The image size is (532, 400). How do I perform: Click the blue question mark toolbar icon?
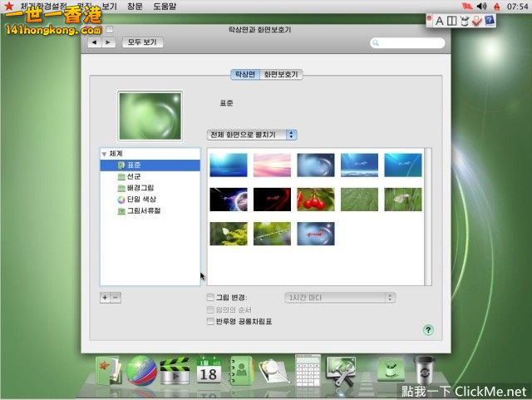(490, 21)
